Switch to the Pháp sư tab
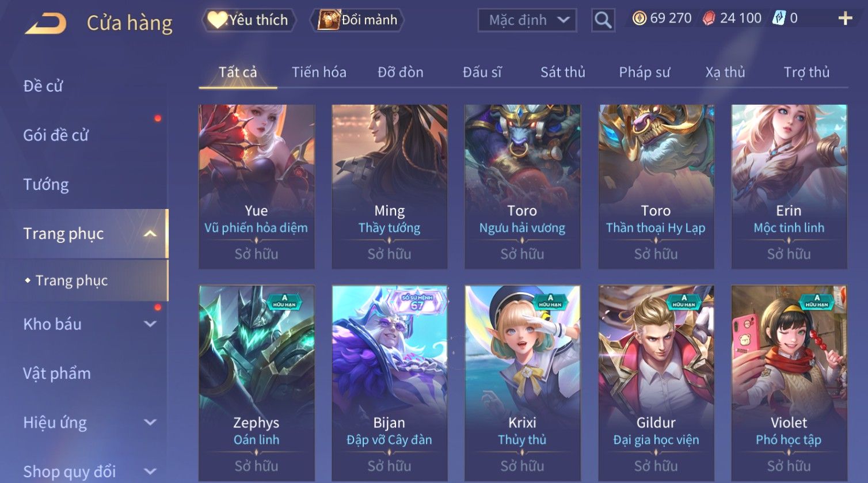The image size is (868, 483). click(x=644, y=72)
